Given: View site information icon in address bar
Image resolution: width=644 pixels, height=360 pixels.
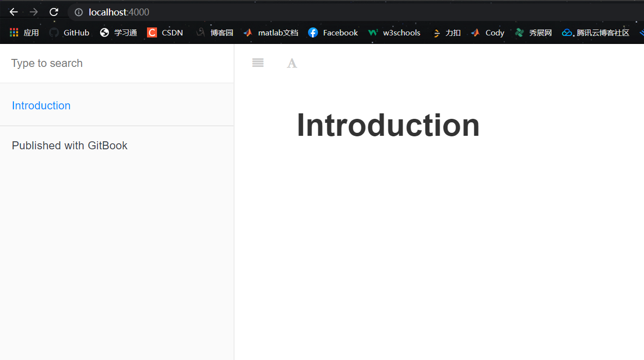Looking at the screenshot, I should tap(78, 12).
